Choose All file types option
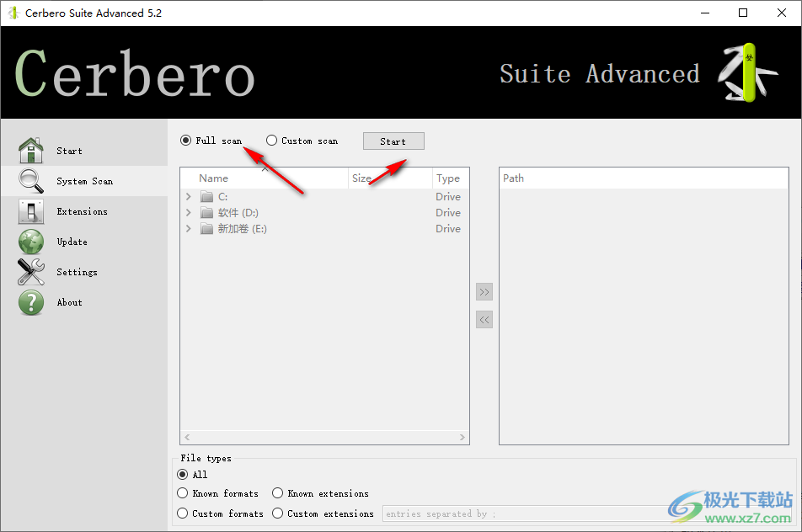 [182, 474]
